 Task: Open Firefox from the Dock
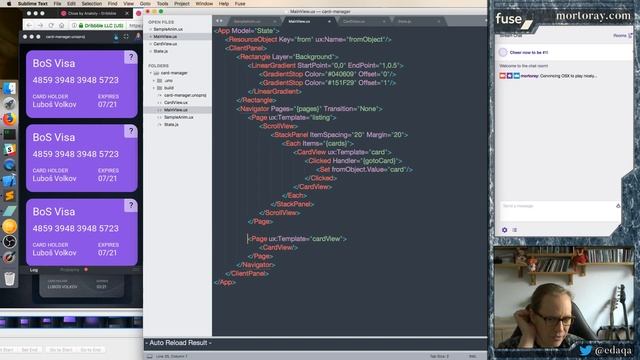coord(9,119)
